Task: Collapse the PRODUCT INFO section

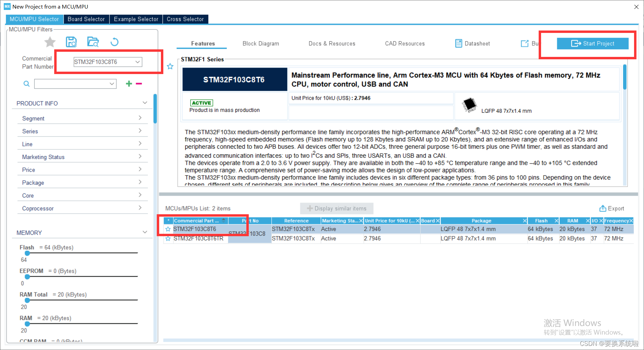Action: [x=145, y=103]
